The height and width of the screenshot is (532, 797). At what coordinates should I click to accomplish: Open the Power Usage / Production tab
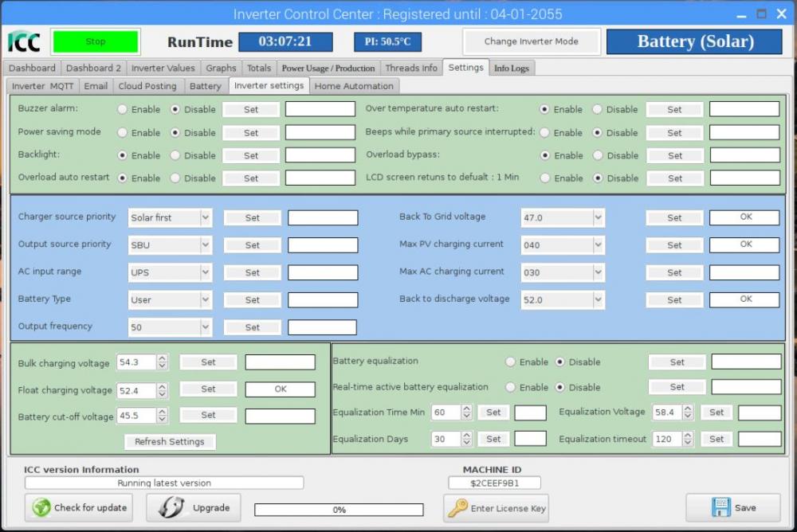pyautogui.click(x=328, y=68)
